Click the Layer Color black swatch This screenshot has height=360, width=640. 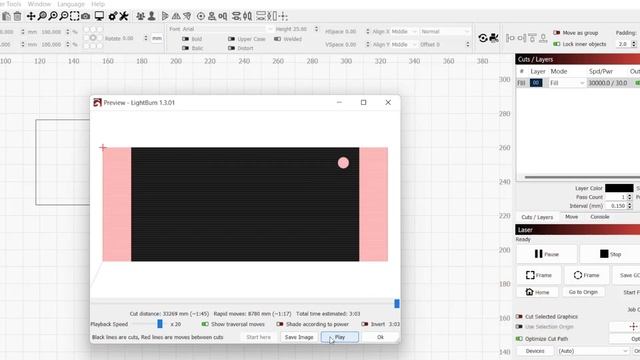[619, 188]
